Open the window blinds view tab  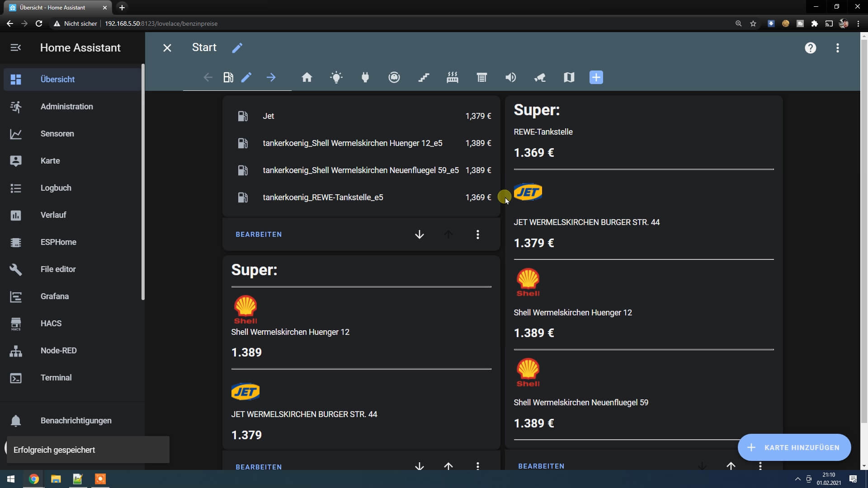click(x=482, y=77)
